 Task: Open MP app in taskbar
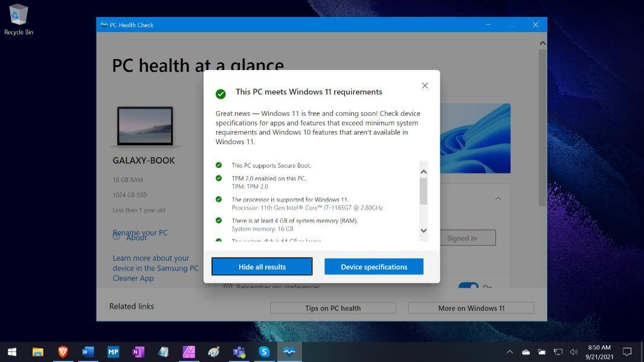point(113,352)
